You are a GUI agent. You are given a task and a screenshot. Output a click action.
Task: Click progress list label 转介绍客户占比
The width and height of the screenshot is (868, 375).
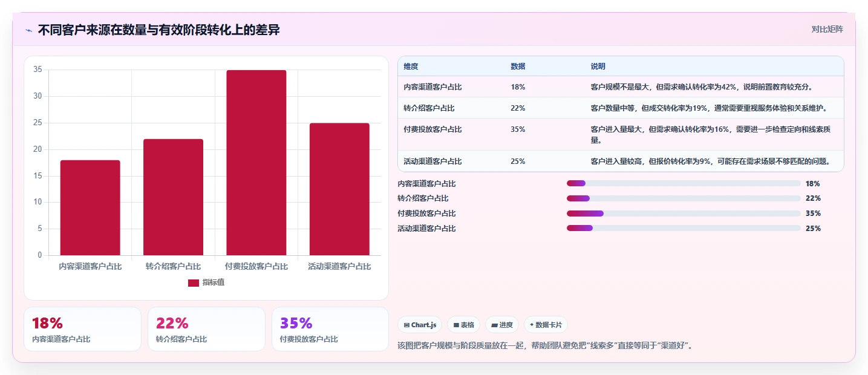click(423, 198)
